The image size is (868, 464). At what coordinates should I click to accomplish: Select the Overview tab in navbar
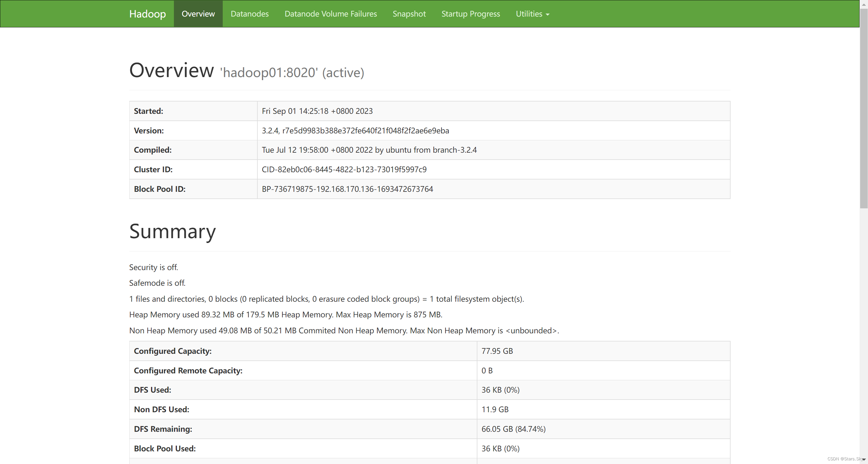click(x=198, y=14)
